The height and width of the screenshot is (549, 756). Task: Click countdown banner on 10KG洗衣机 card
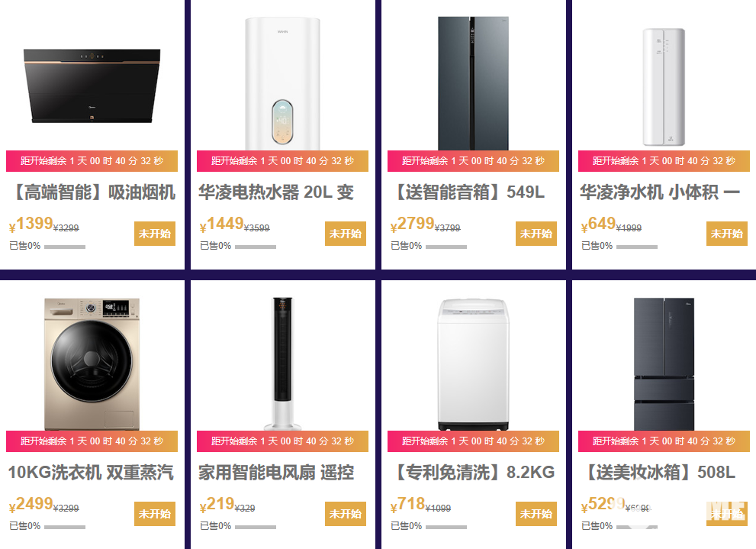click(92, 441)
